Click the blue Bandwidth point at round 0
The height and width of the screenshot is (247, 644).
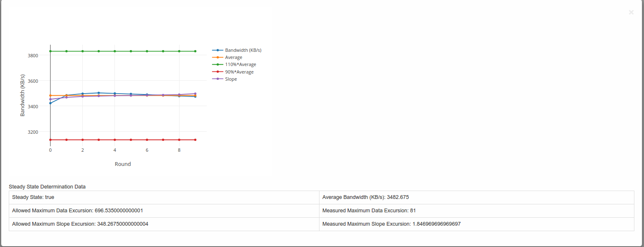pyautogui.click(x=50, y=103)
